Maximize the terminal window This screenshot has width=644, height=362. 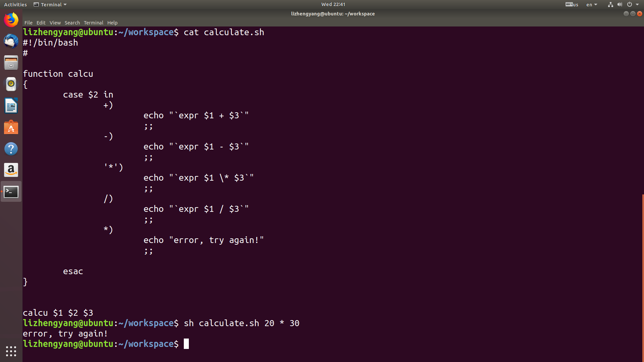point(633,14)
